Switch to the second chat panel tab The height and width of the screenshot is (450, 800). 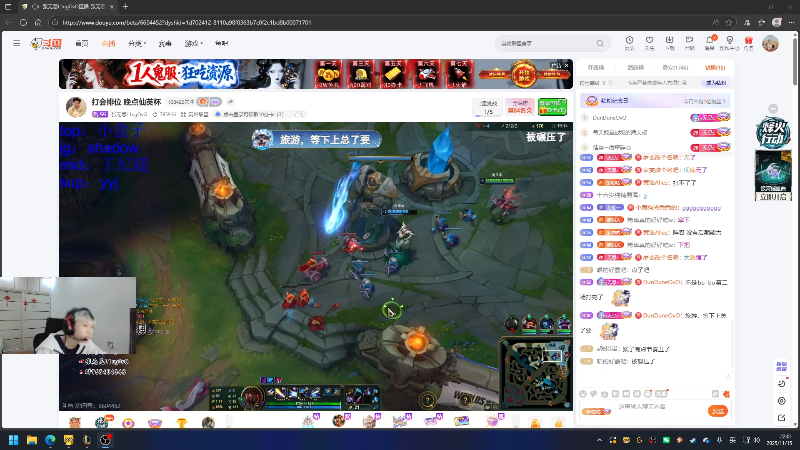click(x=635, y=67)
